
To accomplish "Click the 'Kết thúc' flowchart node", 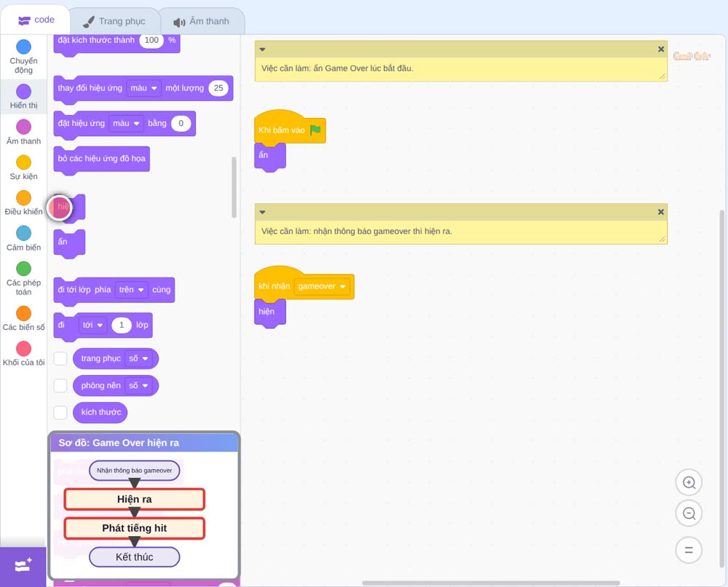I will 134,557.
